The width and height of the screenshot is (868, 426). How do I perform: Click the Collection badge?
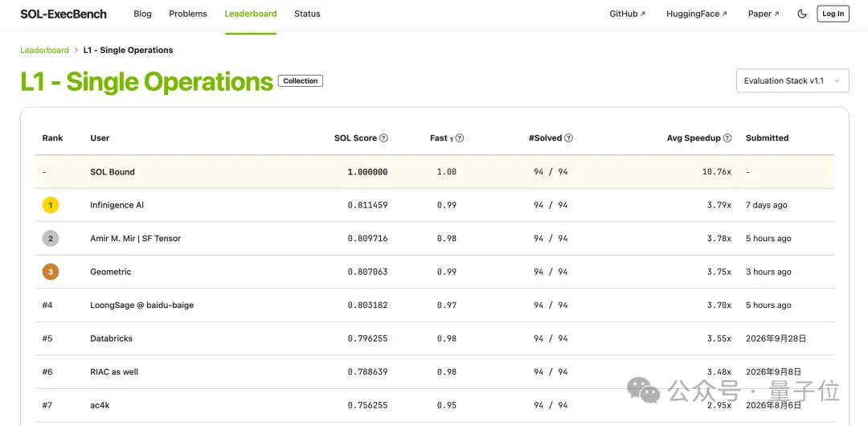pyautogui.click(x=301, y=81)
